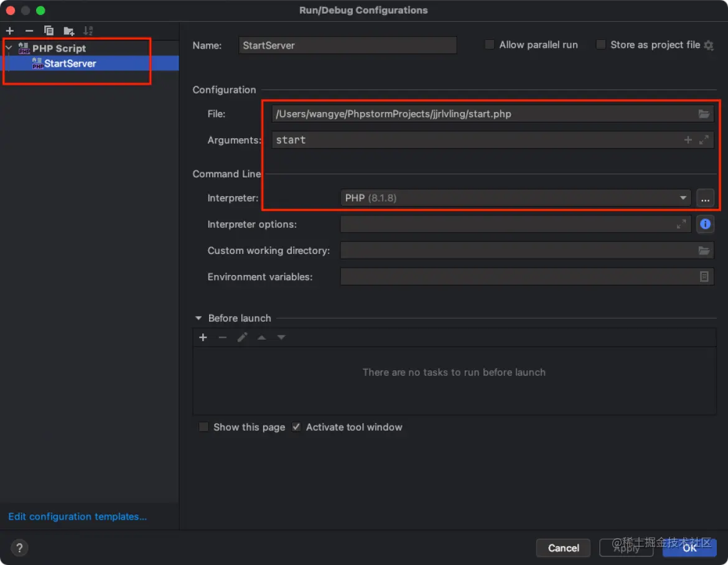Open Edit configuration templates link

click(78, 516)
